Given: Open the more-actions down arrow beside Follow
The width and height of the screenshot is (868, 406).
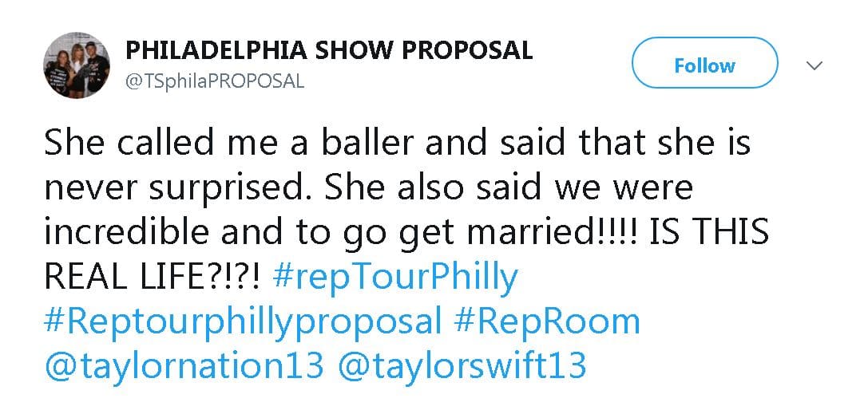Looking at the screenshot, I should pos(814,65).
